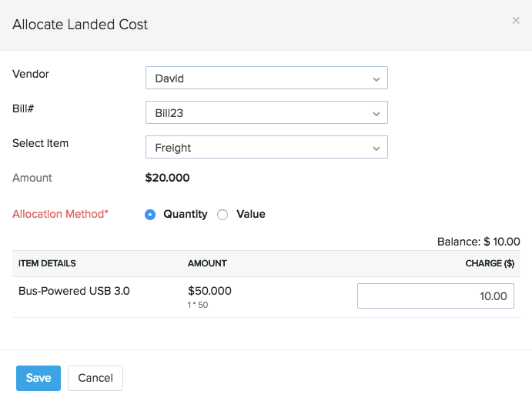Click the Allocate Landed Cost title
The width and height of the screenshot is (532, 404).
coord(80,25)
